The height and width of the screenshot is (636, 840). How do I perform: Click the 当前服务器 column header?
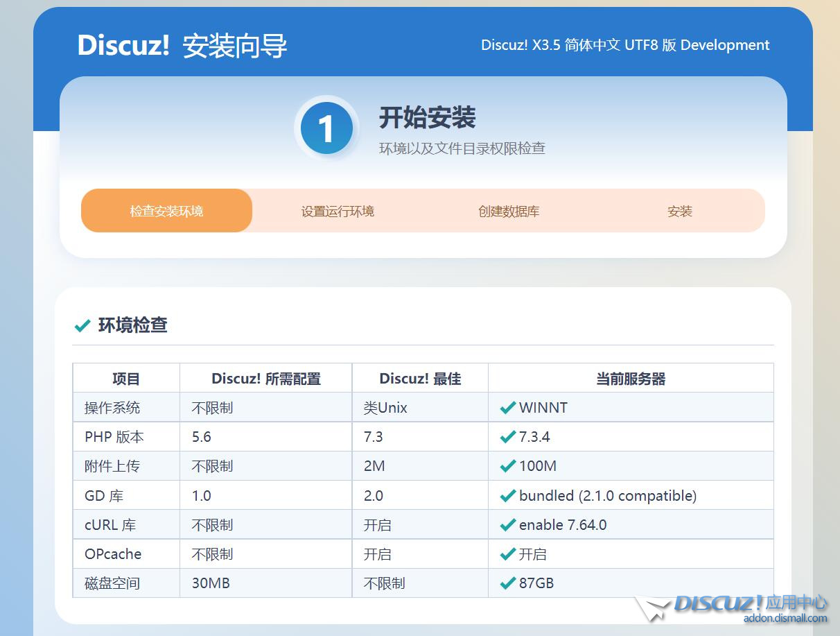[631, 379]
